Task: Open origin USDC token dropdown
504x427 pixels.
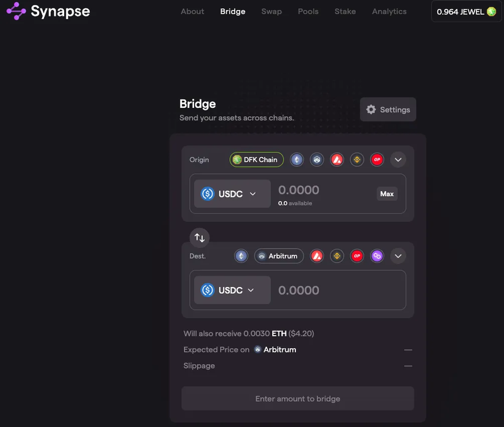Action: coord(232,194)
